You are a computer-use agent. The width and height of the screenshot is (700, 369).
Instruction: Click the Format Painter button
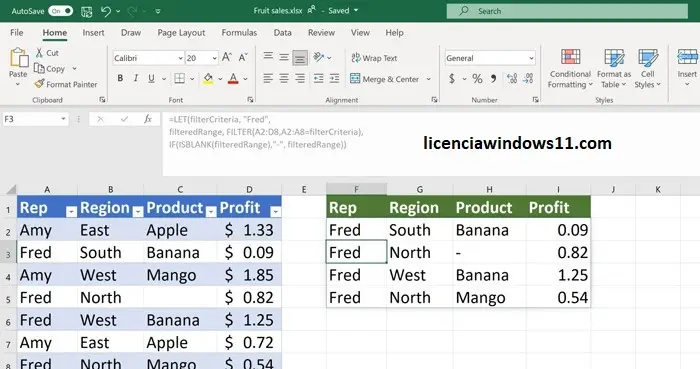point(66,84)
